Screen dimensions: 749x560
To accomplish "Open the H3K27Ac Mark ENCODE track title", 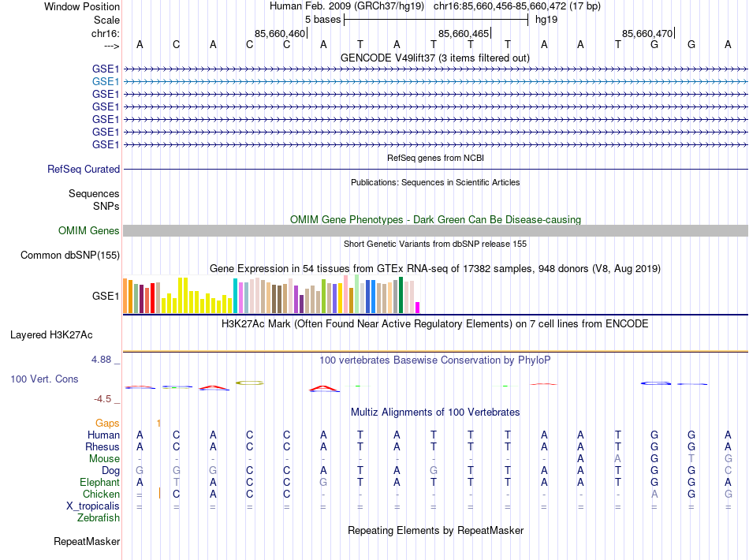I will pos(435,324).
